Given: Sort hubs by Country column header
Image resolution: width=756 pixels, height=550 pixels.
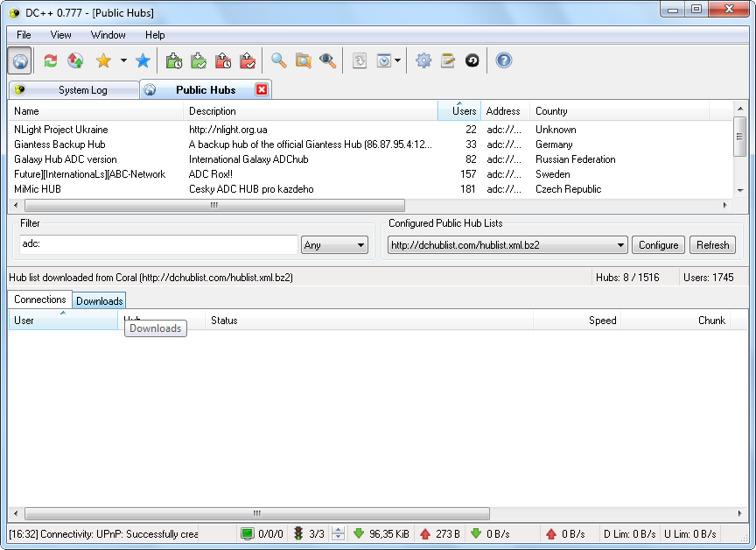Looking at the screenshot, I should click(619, 111).
